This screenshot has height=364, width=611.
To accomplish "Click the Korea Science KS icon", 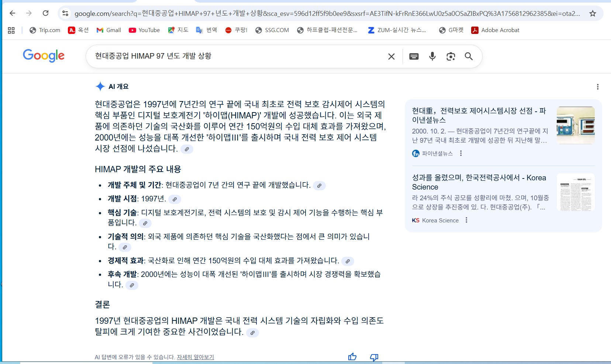I will 416,220.
